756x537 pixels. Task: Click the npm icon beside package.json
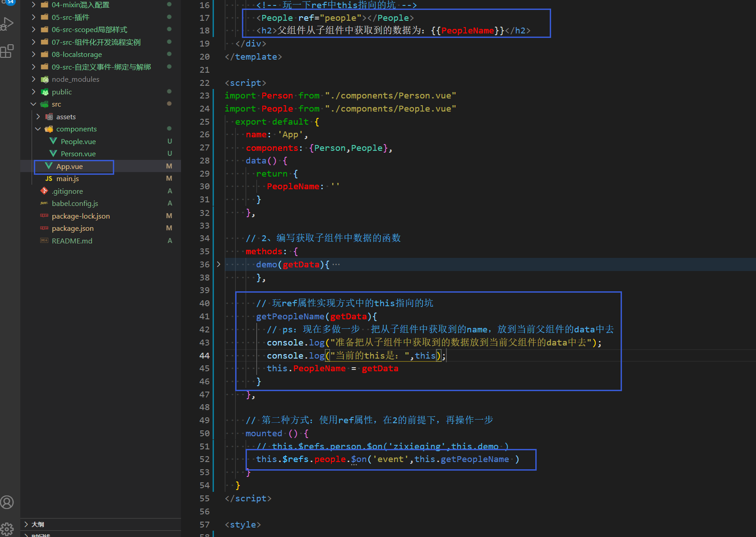point(44,228)
